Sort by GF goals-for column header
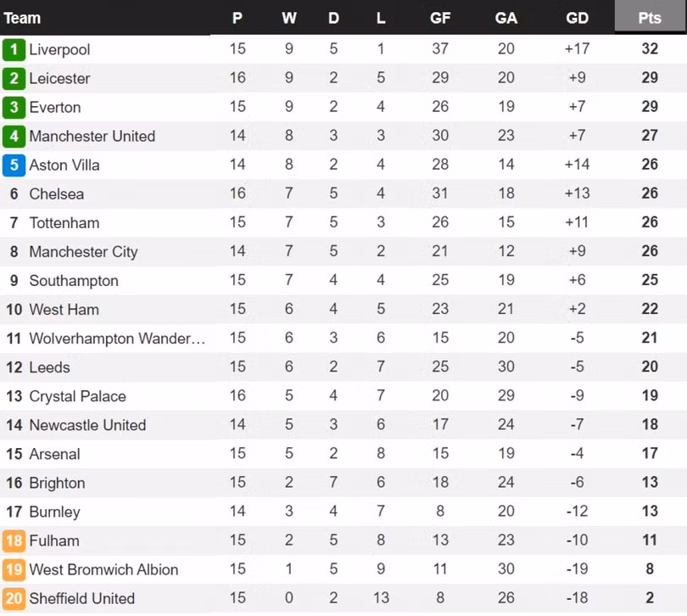687x616 pixels. [x=440, y=18]
